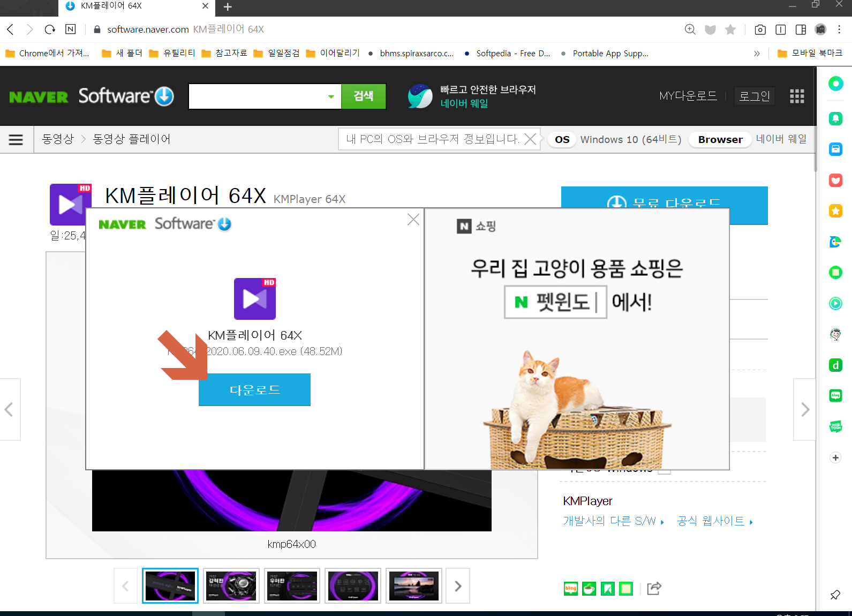Show previous software with left page arrow
852x616 pixels.
coord(9,410)
